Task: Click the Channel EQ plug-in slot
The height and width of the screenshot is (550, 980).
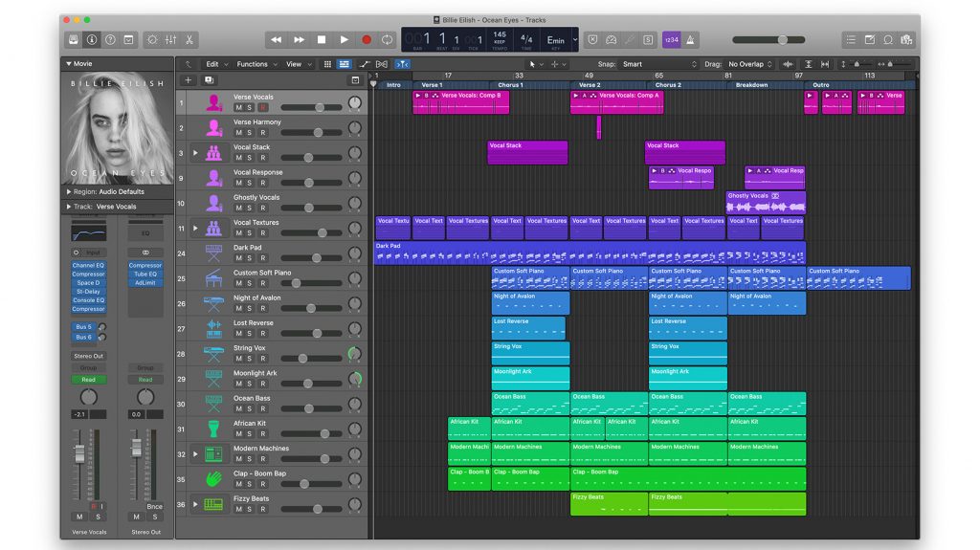Action: click(x=88, y=265)
